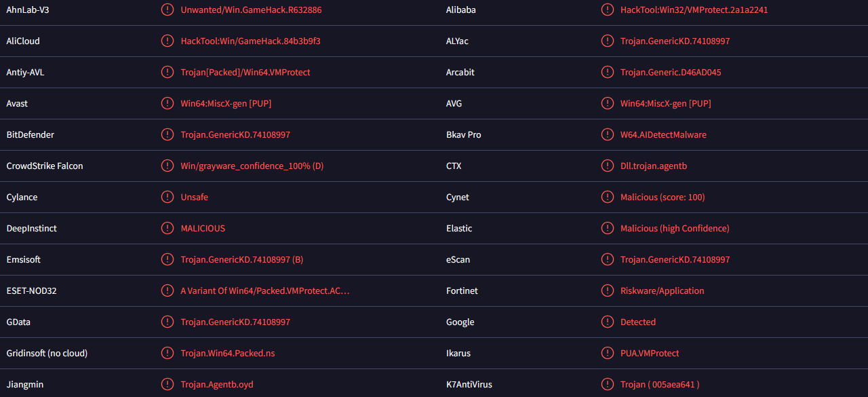Image resolution: width=868 pixels, height=397 pixels.
Task: Click the warning icon for Cynet malicious score
Action: (608, 197)
